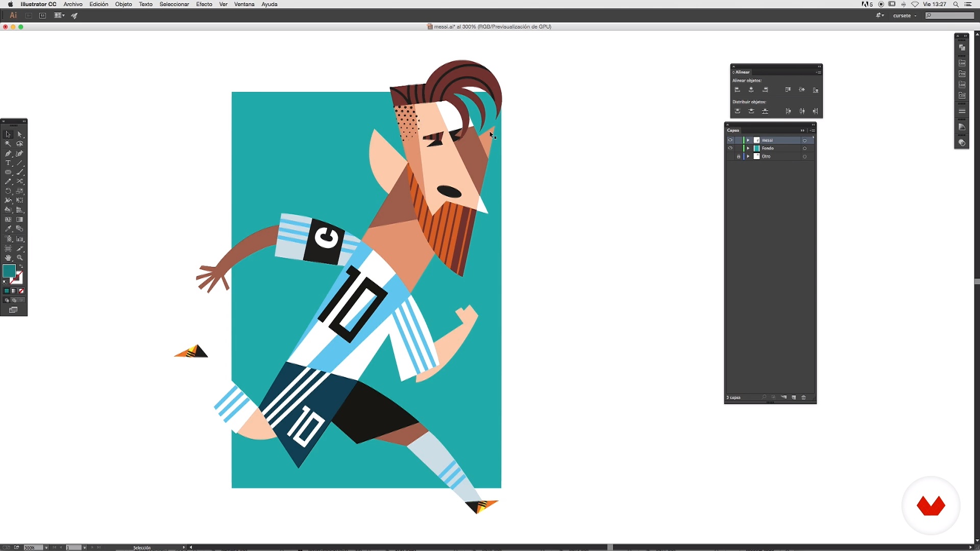Screen dimensions: 980x551
Task: Select the Gradient tool
Action: tap(20, 219)
